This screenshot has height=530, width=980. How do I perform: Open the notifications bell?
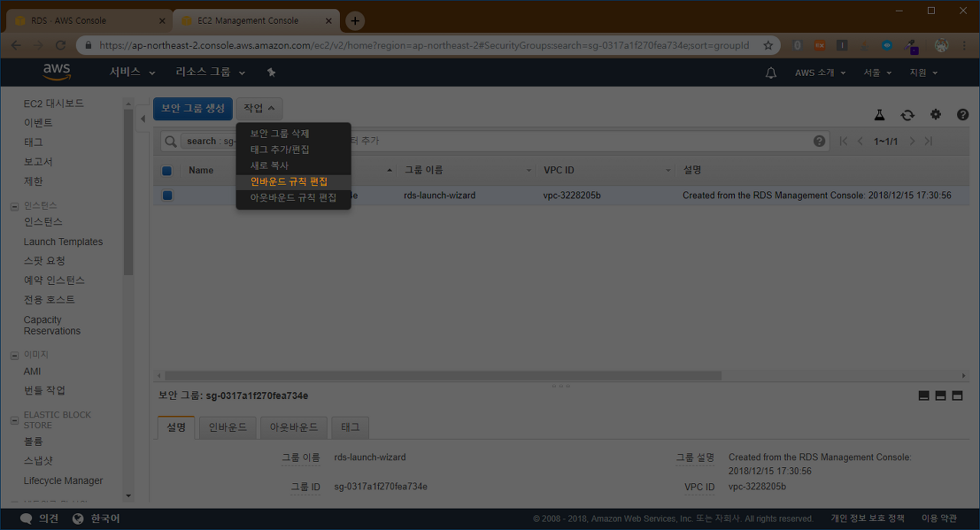pyautogui.click(x=771, y=73)
